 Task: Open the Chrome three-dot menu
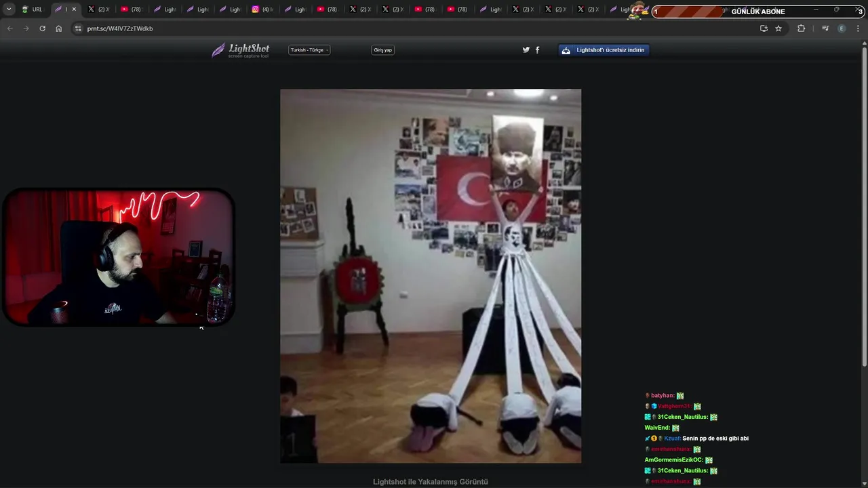(x=859, y=28)
